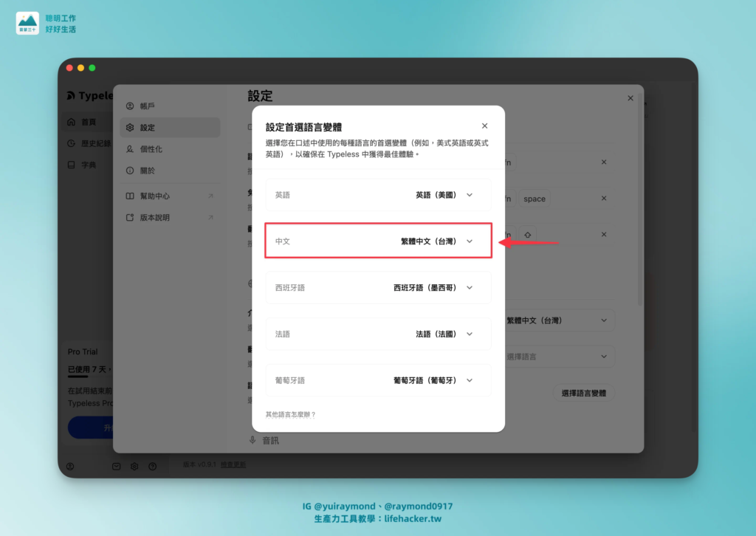Select the 帳戶 account icon
This screenshot has width=756, height=536.
coord(130,106)
